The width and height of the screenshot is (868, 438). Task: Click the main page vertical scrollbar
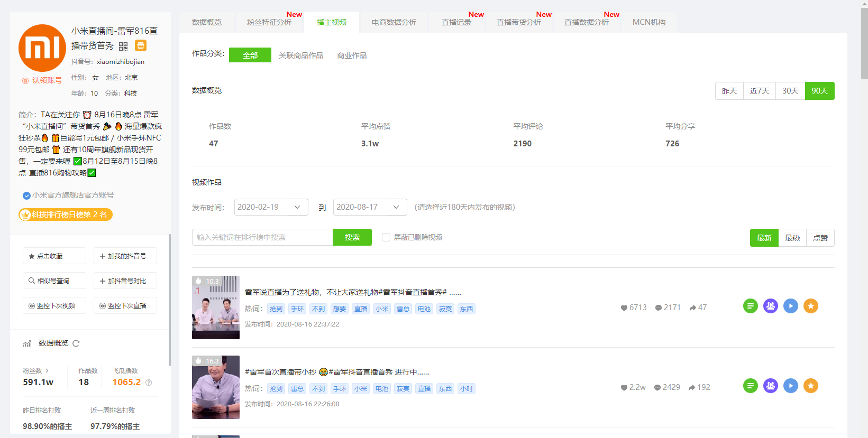(864, 42)
